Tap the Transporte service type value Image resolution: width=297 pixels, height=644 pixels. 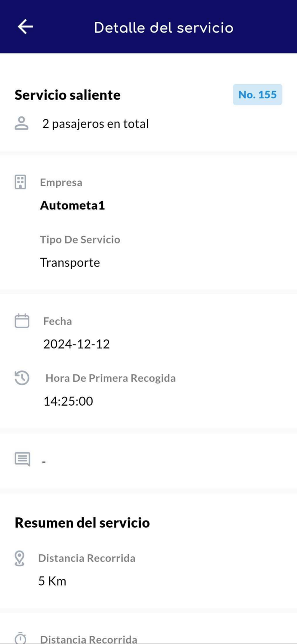click(70, 262)
